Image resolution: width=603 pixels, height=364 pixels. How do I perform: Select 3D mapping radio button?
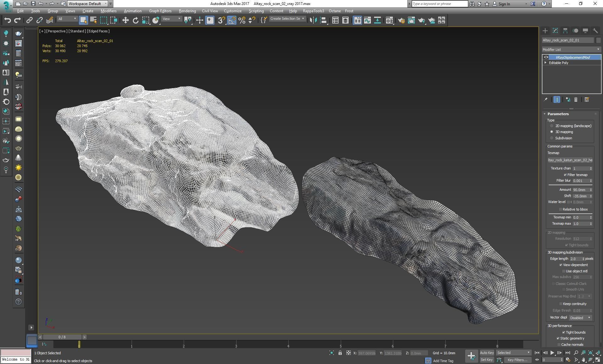click(x=551, y=132)
